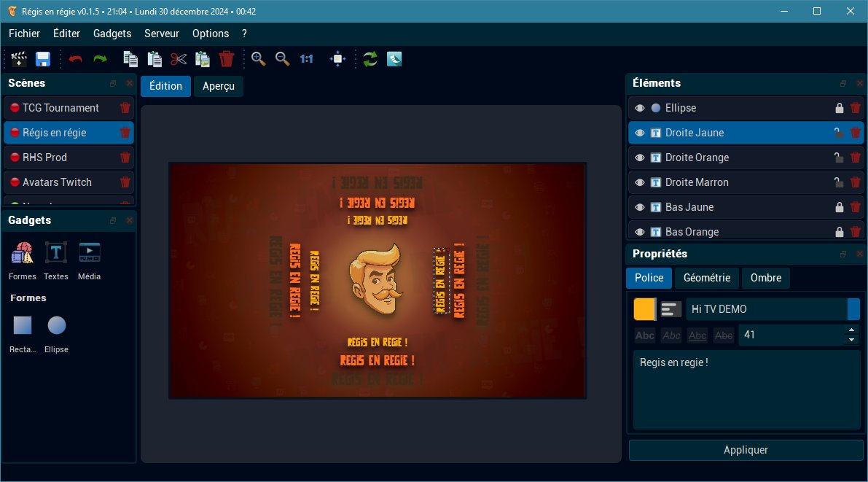
Task: Open the Éditer menu
Action: click(x=66, y=34)
